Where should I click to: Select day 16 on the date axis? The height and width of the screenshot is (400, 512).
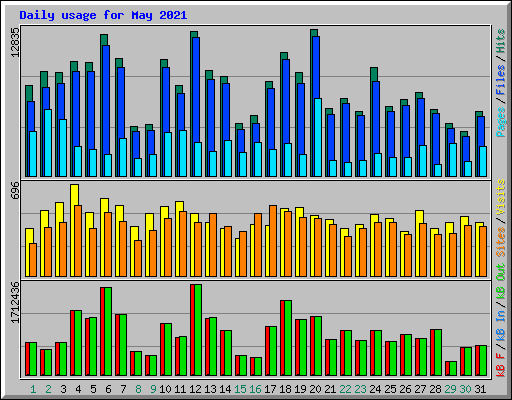click(255, 389)
